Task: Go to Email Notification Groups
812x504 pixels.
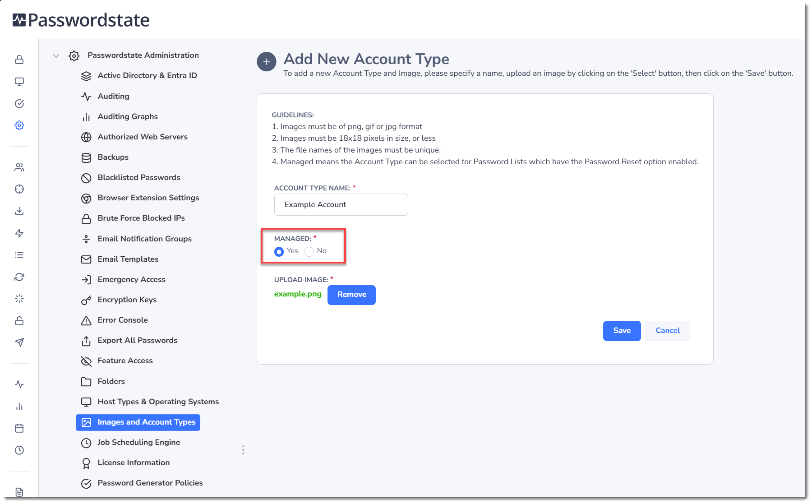Action: click(x=144, y=239)
